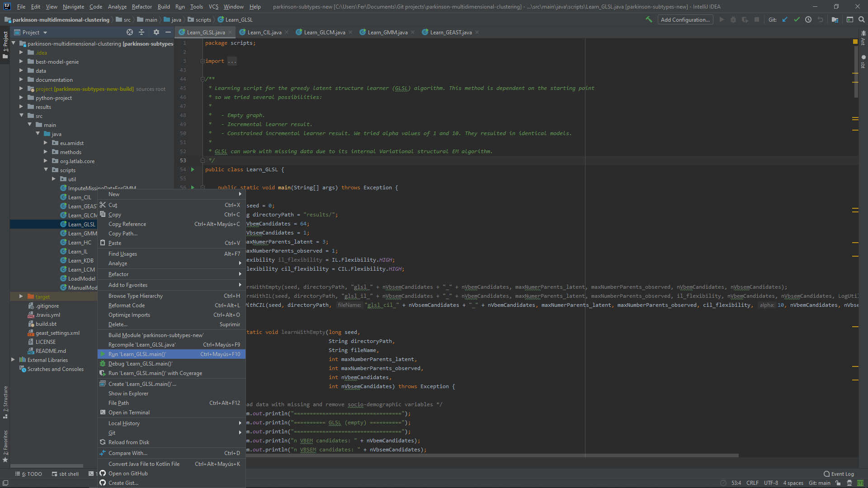Screen dimensions: 868x488
Task: Select Learn_KDB file in project tree
Action: click(x=80, y=260)
